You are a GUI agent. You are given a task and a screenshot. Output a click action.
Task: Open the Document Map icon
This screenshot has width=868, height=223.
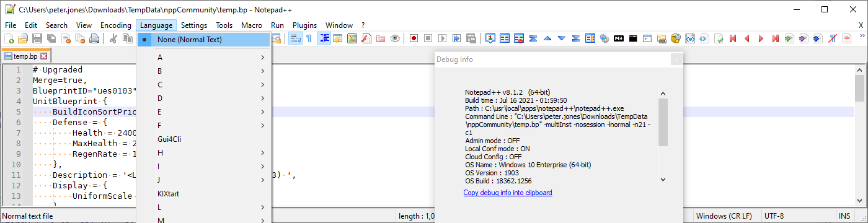[352, 38]
